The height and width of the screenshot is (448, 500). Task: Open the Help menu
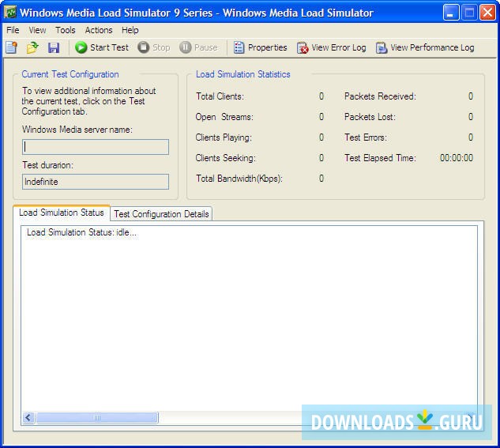pyautogui.click(x=130, y=30)
